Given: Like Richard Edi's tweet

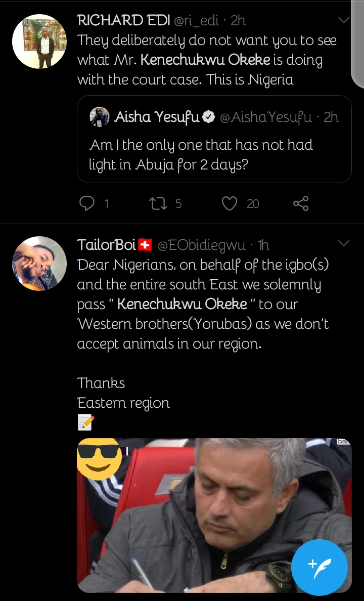Looking at the screenshot, I should (230, 203).
